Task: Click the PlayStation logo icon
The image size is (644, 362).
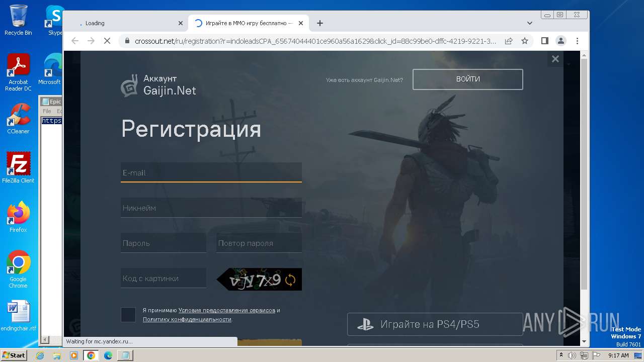Action: pos(365,325)
